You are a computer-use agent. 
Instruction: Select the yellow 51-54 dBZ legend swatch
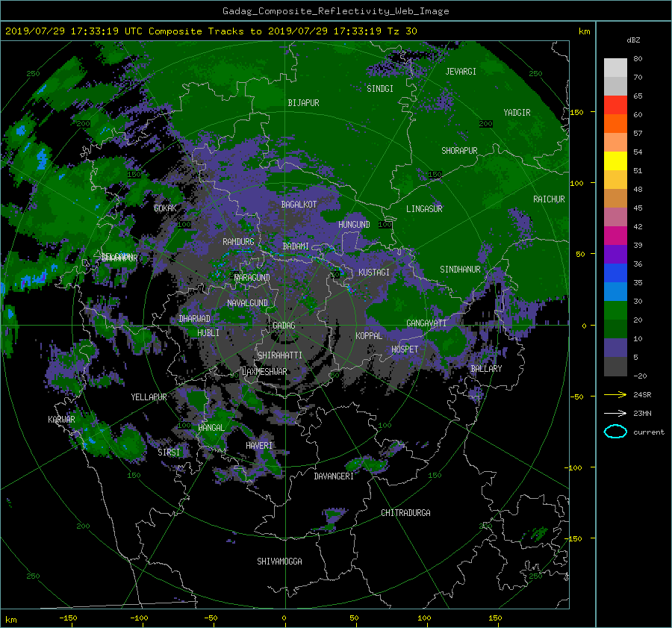point(615,161)
